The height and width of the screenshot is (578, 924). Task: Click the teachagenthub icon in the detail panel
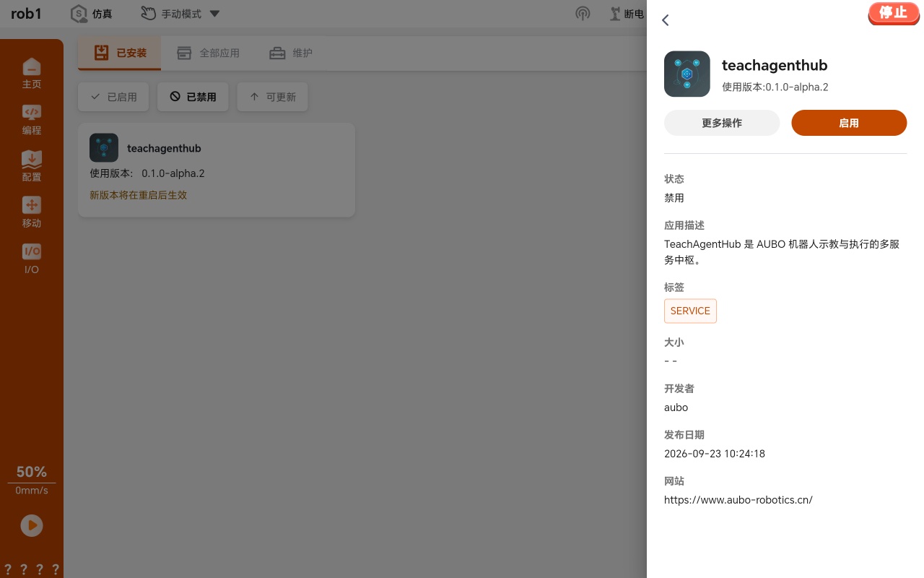(x=687, y=74)
